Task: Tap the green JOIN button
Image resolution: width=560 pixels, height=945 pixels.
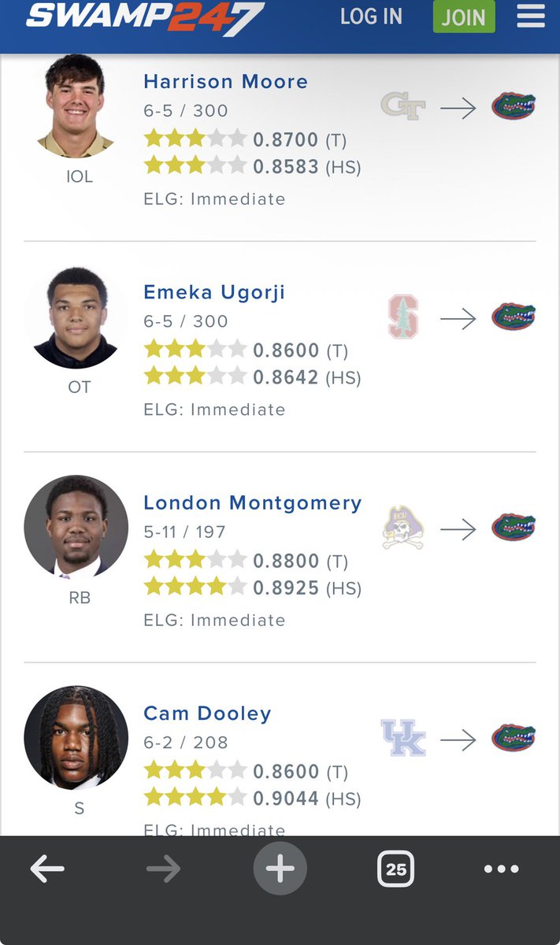Action: point(464,17)
